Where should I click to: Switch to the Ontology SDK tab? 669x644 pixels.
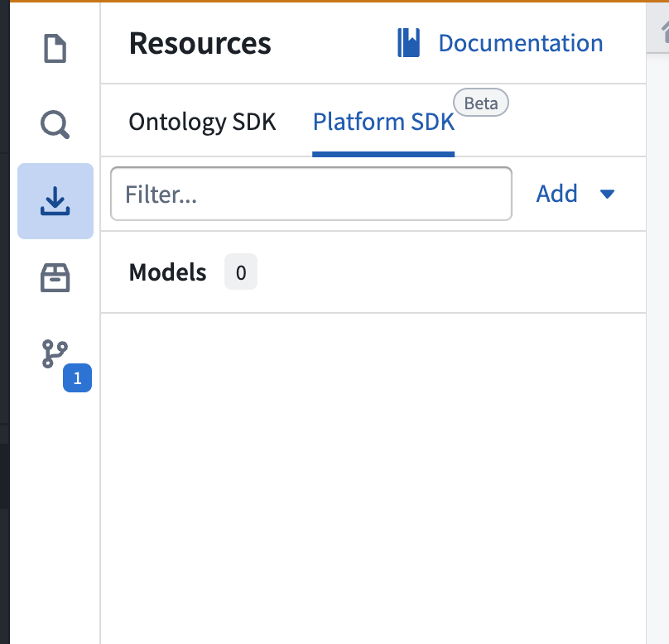(x=201, y=122)
